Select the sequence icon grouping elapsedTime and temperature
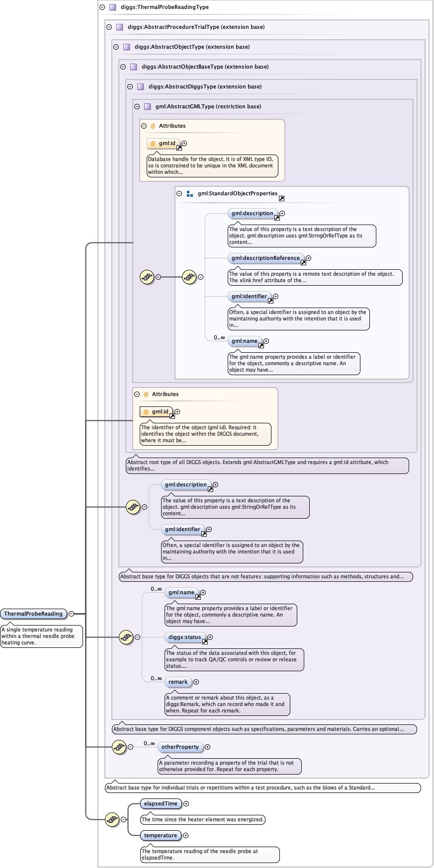 click(112, 820)
